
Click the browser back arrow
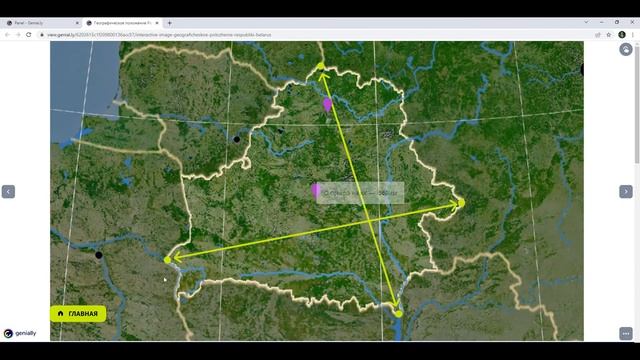click(x=7, y=35)
